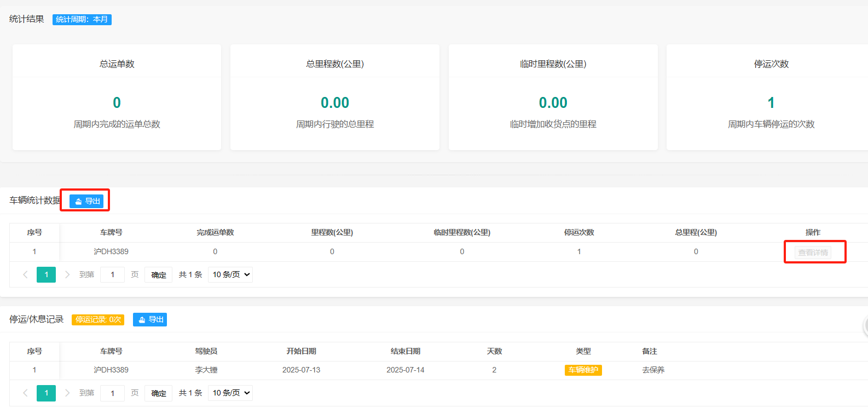The width and height of the screenshot is (868, 413).
Task: Focus page jump input in 车辆统计数据 pagination
Action: tap(112, 274)
